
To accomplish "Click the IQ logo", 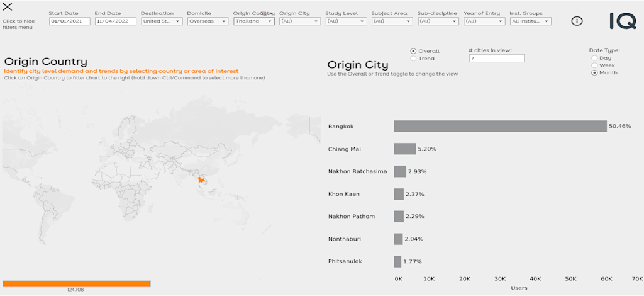I will (x=623, y=21).
